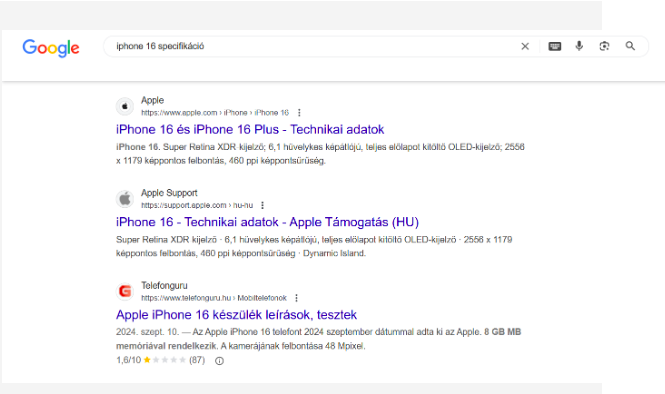Open three-dot menu beside apple.com iPhone 16 URL

tap(299, 113)
